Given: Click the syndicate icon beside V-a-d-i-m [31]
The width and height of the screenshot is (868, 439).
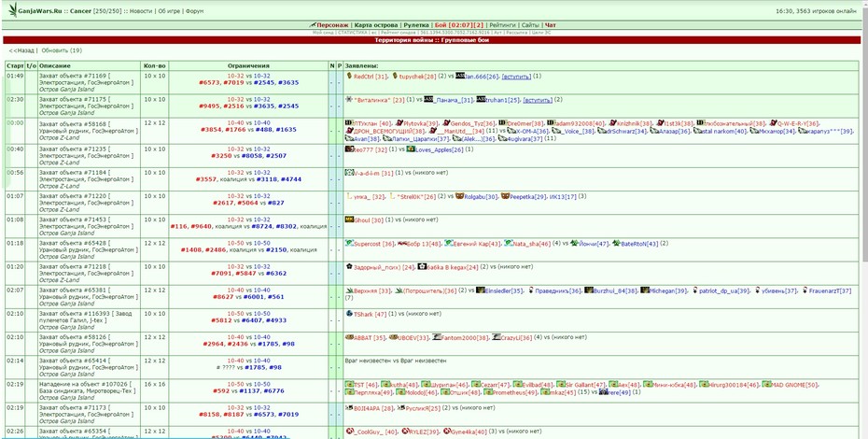Looking at the screenshot, I should click(x=349, y=173).
